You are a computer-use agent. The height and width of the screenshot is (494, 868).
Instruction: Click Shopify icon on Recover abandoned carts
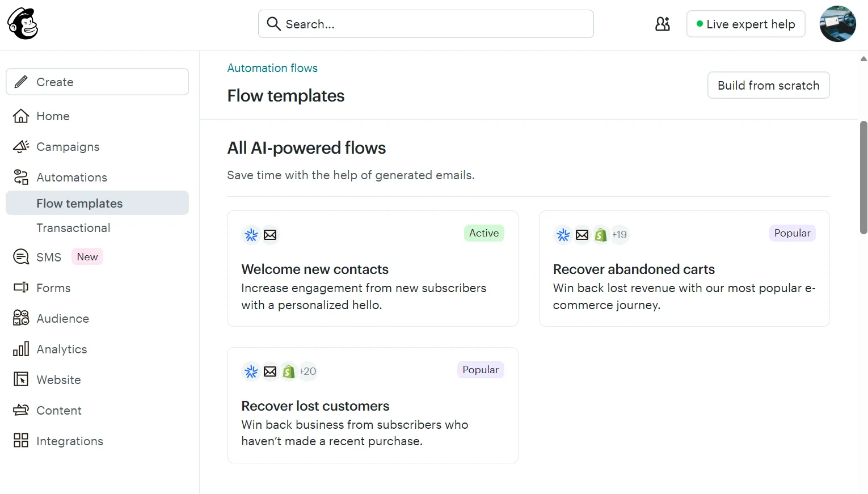pyautogui.click(x=601, y=235)
